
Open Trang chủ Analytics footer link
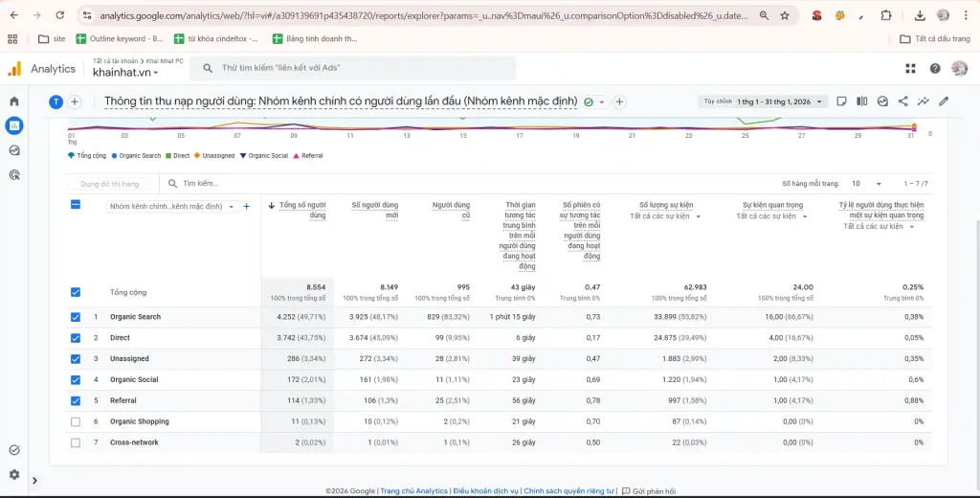414,491
